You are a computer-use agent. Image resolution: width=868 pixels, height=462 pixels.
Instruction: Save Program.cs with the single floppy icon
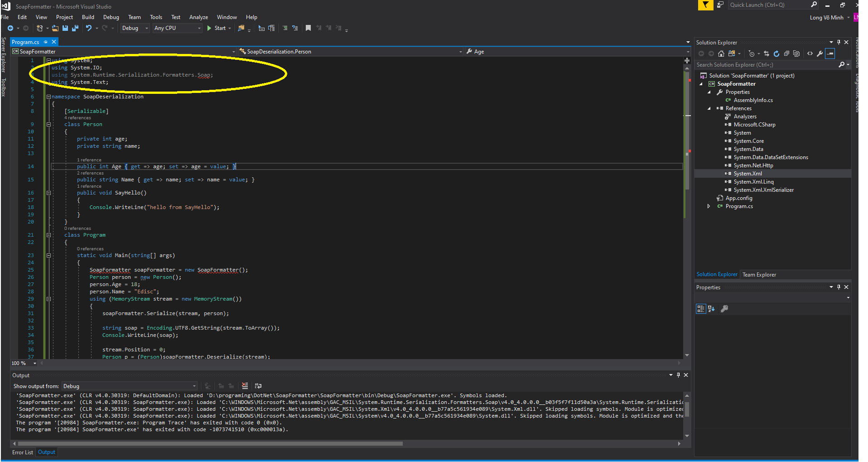point(65,28)
